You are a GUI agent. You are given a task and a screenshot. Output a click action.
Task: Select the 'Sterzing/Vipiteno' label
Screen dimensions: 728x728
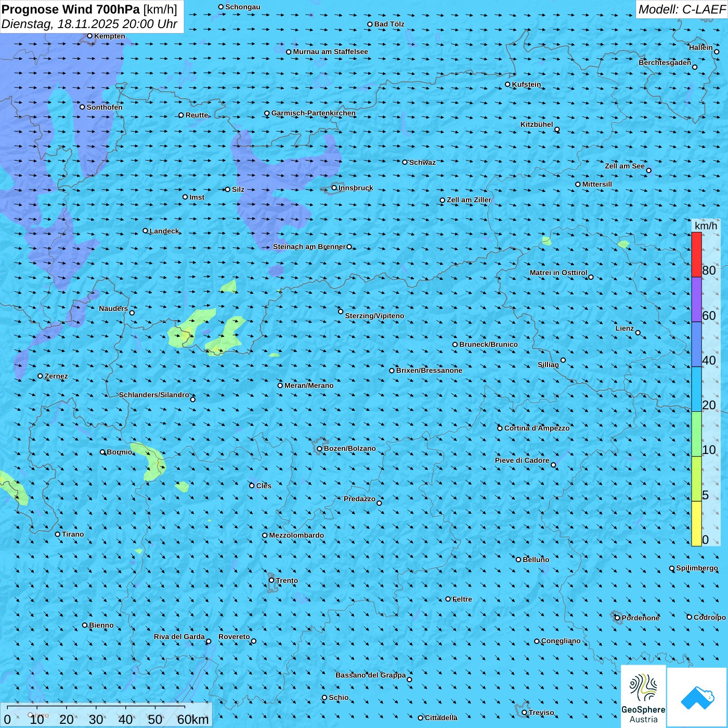tap(375, 316)
